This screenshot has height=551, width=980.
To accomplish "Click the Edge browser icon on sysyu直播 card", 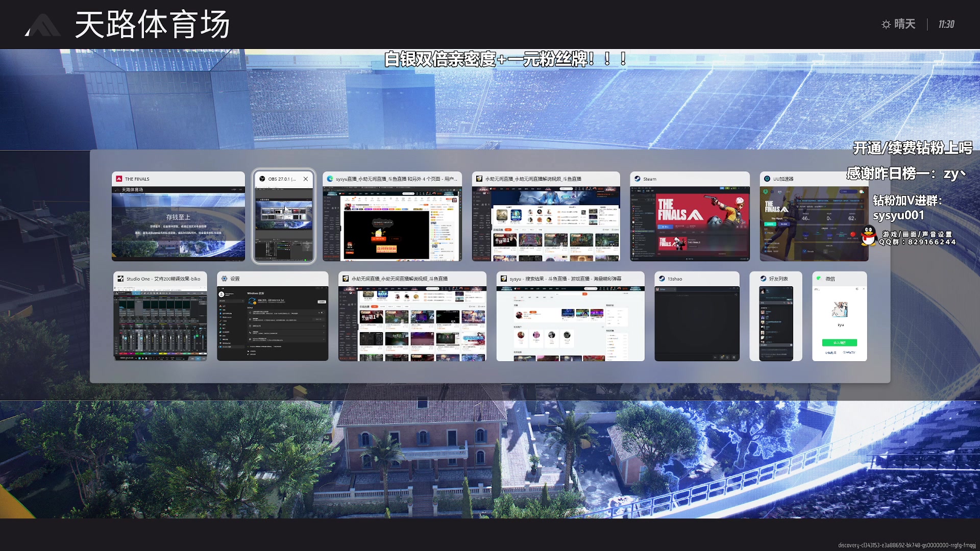I will point(330,179).
